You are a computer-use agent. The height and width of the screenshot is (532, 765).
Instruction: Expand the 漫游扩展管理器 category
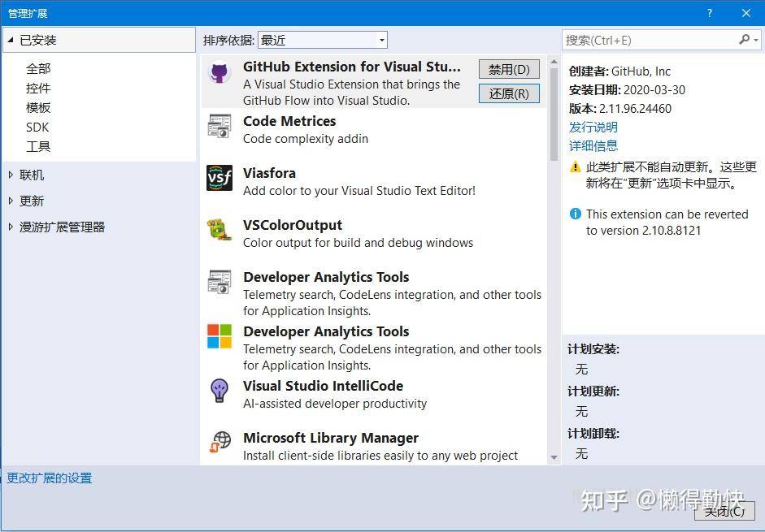[11, 227]
